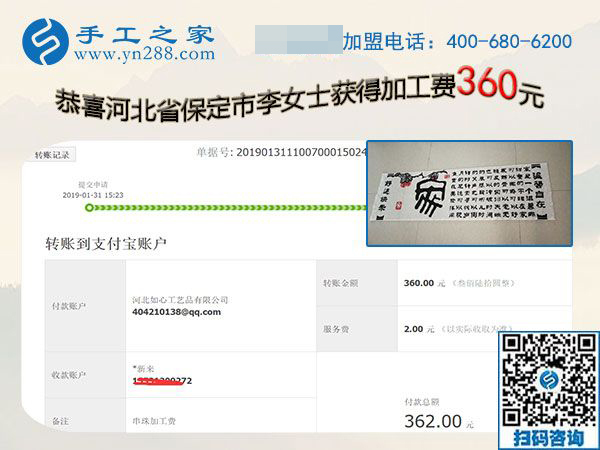The height and width of the screenshot is (450, 600).
Task: Open the www.yn288.com website link
Action: (145, 54)
